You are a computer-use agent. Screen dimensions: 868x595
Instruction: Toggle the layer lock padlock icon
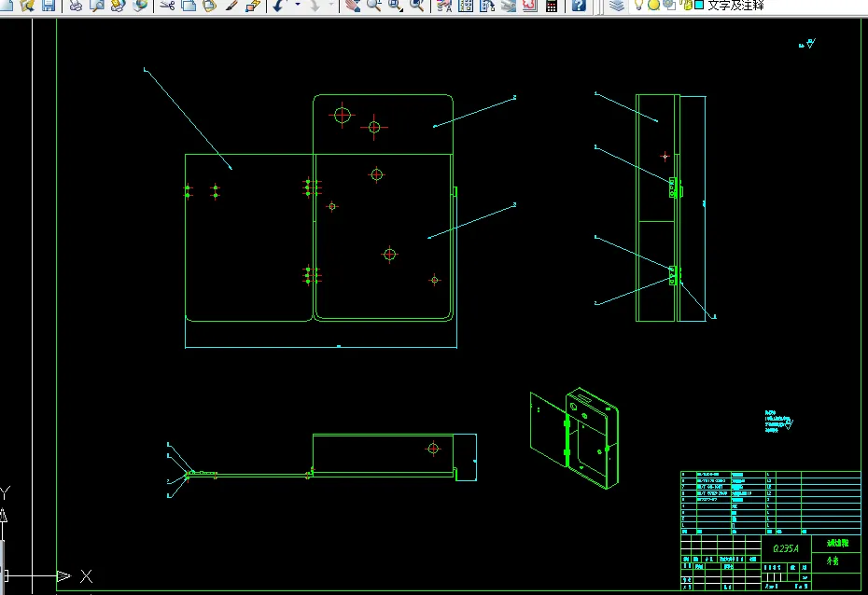coord(686,5)
